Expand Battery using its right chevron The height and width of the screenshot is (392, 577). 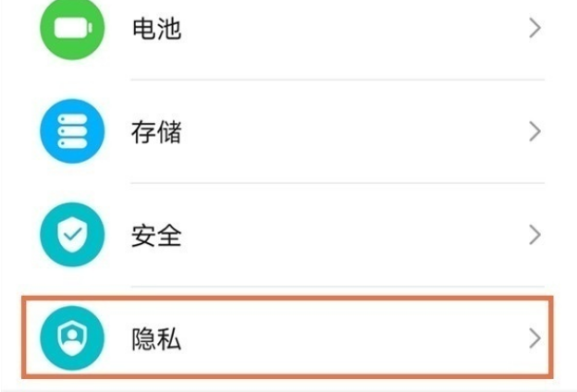coord(534,29)
